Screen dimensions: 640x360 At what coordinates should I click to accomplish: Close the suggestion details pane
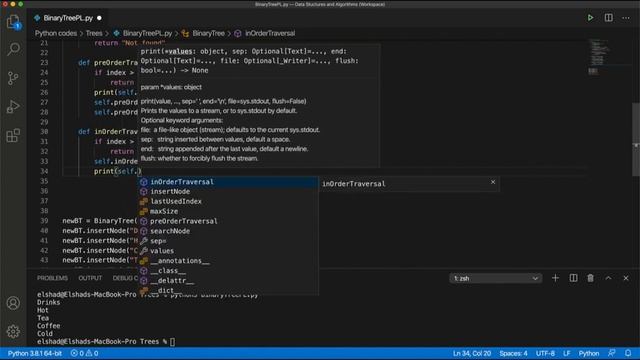click(x=493, y=182)
